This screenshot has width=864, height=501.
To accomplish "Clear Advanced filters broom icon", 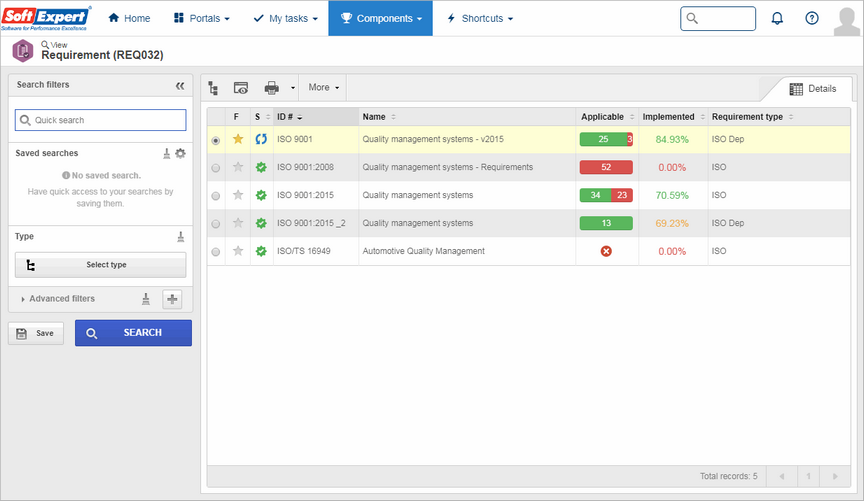I will pos(146,299).
